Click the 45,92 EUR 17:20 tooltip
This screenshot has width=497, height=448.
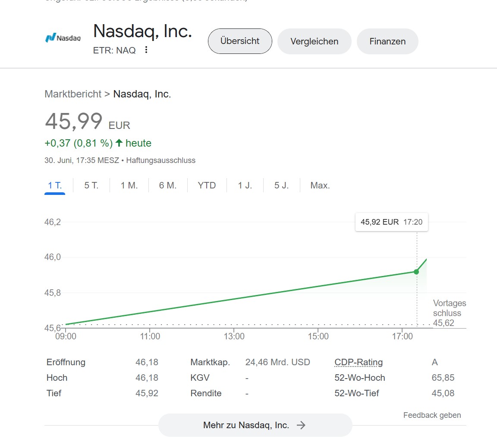click(x=391, y=222)
